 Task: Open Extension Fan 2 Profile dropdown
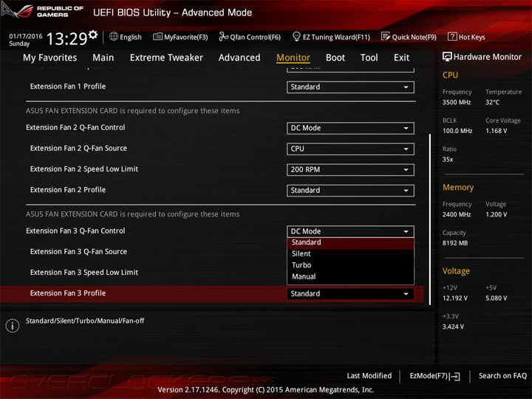tap(350, 191)
